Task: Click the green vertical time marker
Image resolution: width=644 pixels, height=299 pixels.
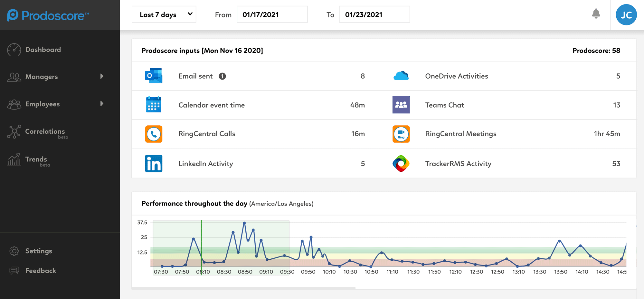Action: click(201, 247)
